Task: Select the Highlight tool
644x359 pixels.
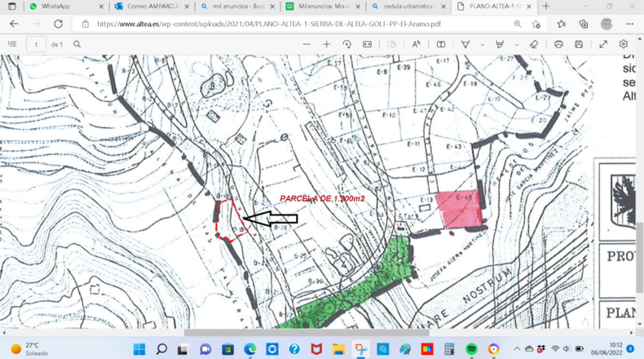Action: pyautogui.click(x=500, y=44)
